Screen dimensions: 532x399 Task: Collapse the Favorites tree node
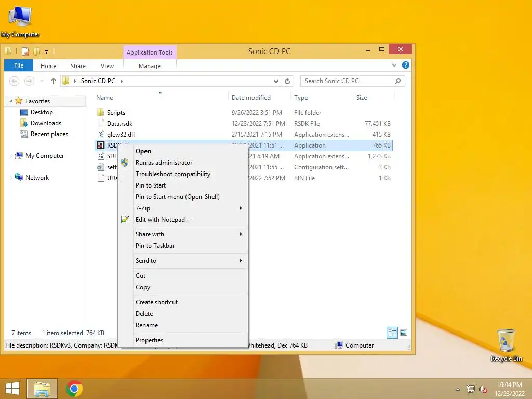pos(10,101)
